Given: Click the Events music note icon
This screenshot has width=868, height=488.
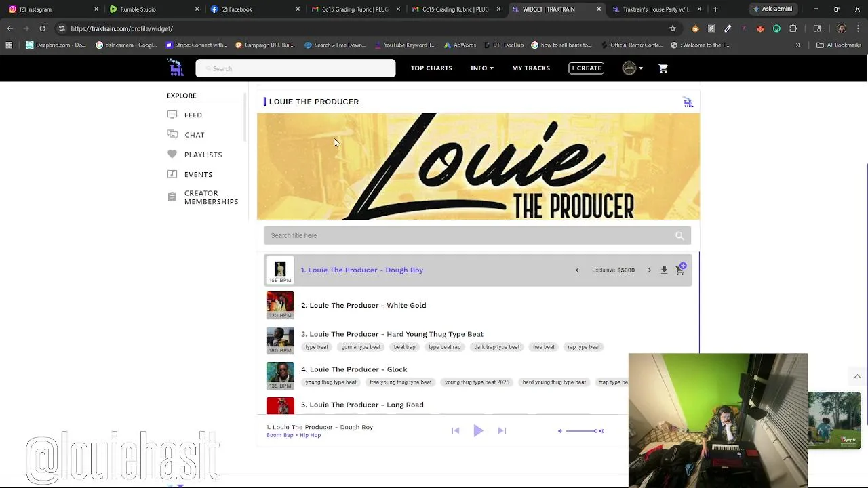Looking at the screenshot, I should tap(172, 174).
